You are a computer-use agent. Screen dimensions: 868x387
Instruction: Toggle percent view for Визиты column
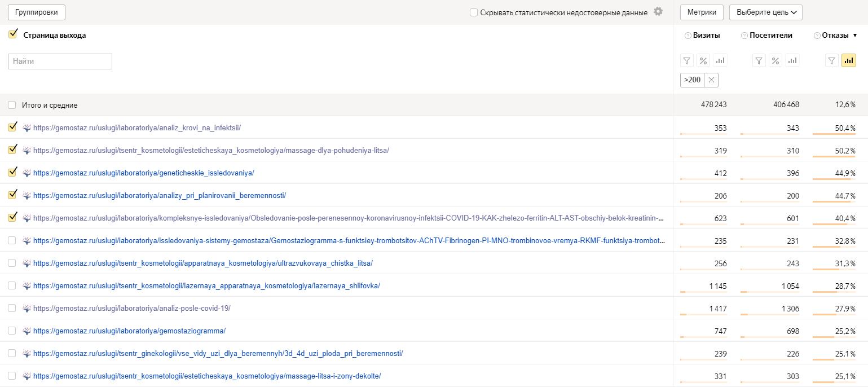[x=703, y=61]
